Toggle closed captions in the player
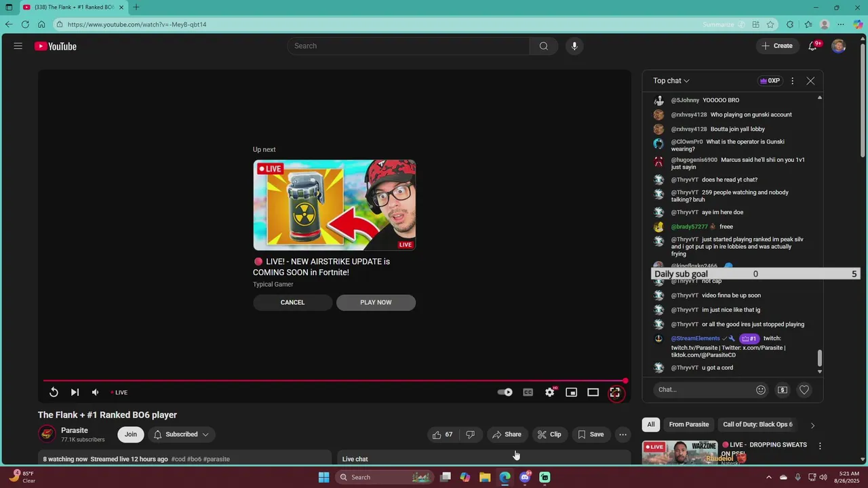 click(528, 392)
